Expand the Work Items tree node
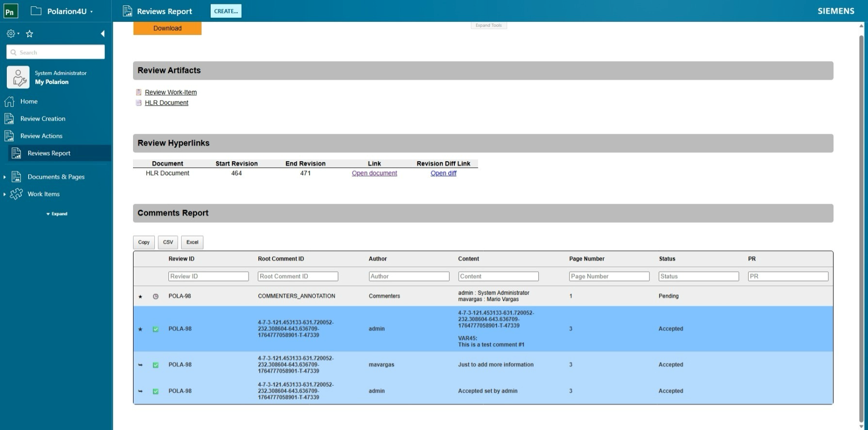This screenshot has height=430, width=868. coord(4,194)
